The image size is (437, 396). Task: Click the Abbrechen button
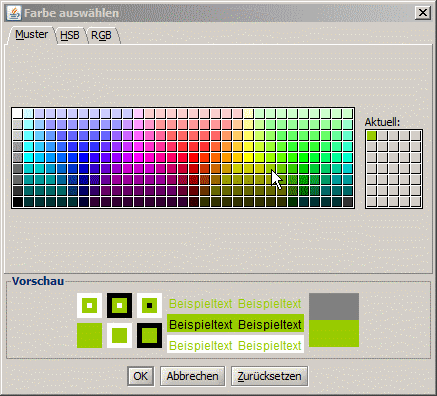(x=192, y=376)
